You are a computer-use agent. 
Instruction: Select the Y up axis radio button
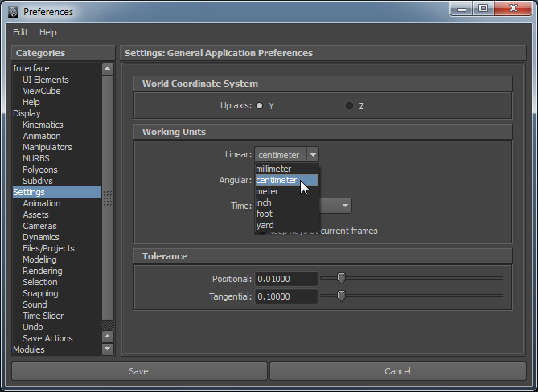tap(260, 106)
